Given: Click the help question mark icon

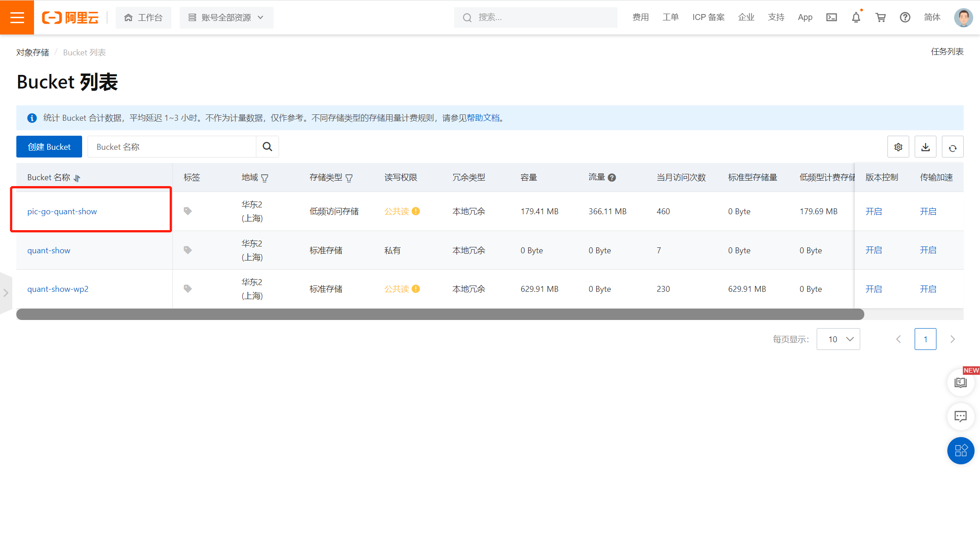Looking at the screenshot, I should [x=905, y=17].
